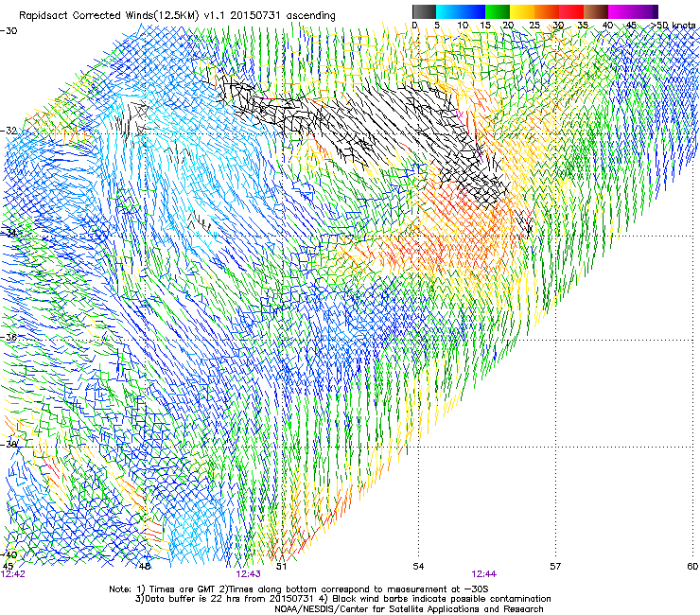The image size is (700, 615).
Task: Click the '57' longitude axis label
Action: 555,567
